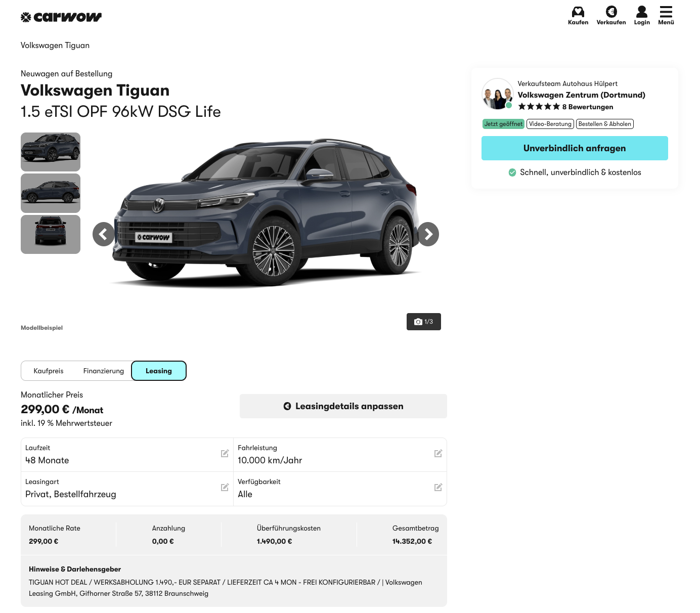Show next car image with right arrow
Image resolution: width=700 pixels, height=613 pixels.
pyautogui.click(x=428, y=234)
